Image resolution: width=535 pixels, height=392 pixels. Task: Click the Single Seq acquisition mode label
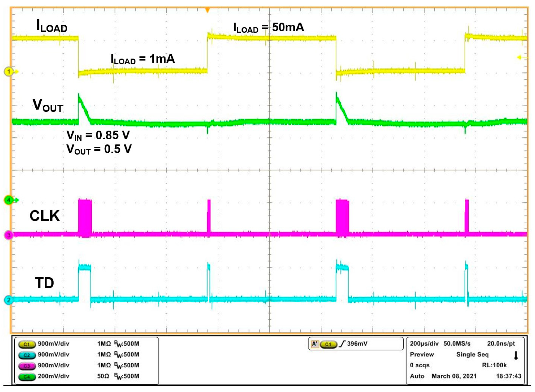pyautogui.click(x=472, y=355)
